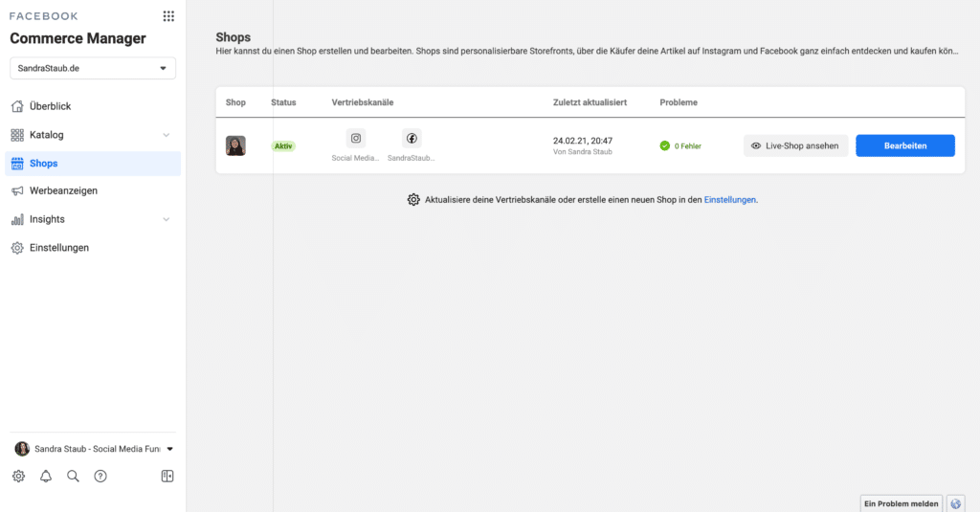Click the Shops storefront icon
The height and width of the screenshot is (512, 980).
(x=17, y=163)
